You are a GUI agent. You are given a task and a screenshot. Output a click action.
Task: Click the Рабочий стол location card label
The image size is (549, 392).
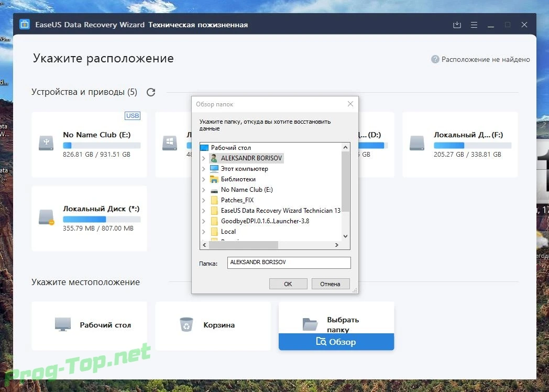click(x=105, y=325)
